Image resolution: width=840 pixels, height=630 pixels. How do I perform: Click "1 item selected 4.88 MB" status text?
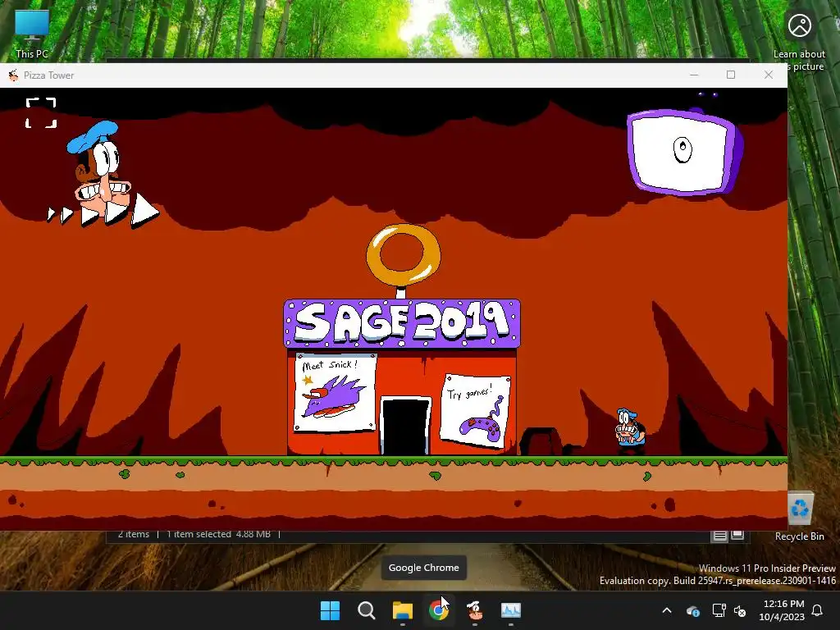click(218, 534)
